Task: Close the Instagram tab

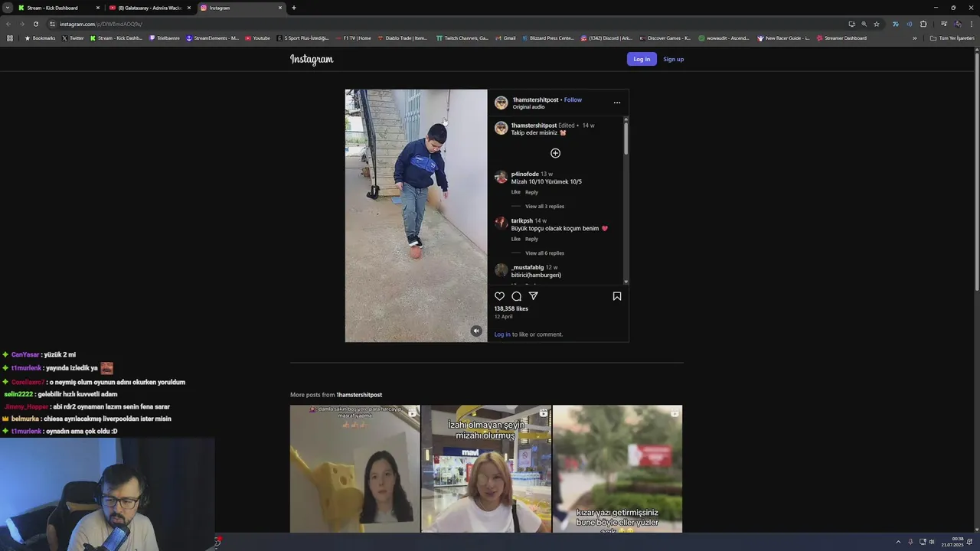Action: coord(280,8)
